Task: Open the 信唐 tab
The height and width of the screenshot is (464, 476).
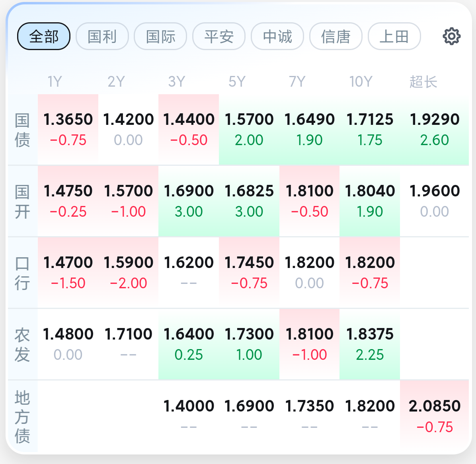Action: pos(336,37)
